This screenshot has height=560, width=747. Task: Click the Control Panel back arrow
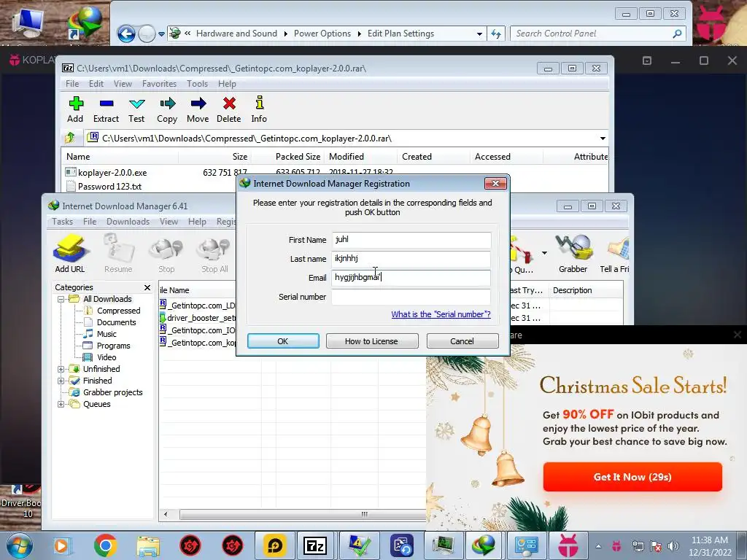126,34
